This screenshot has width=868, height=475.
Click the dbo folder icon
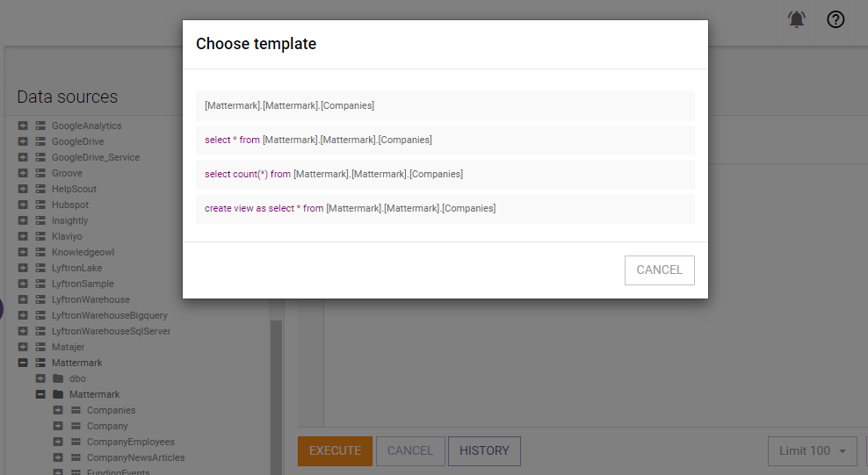click(58, 378)
